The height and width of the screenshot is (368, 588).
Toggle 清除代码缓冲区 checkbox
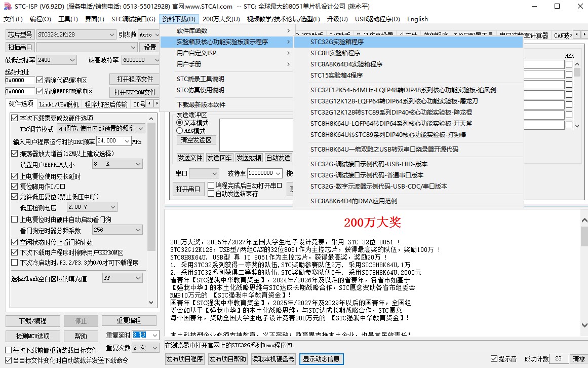(40, 80)
